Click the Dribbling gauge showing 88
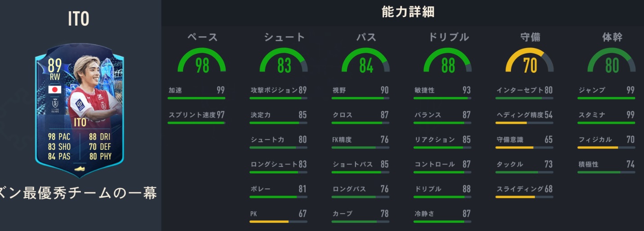This screenshot has height=231, width=644. [448, 61]
